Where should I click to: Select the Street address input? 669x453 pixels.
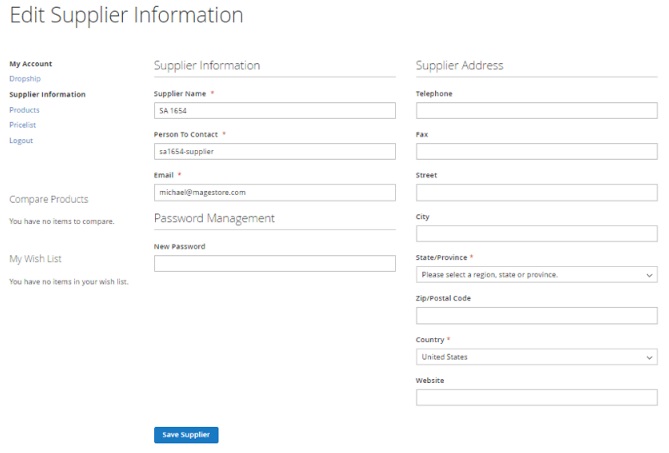(x=536, y=192)
